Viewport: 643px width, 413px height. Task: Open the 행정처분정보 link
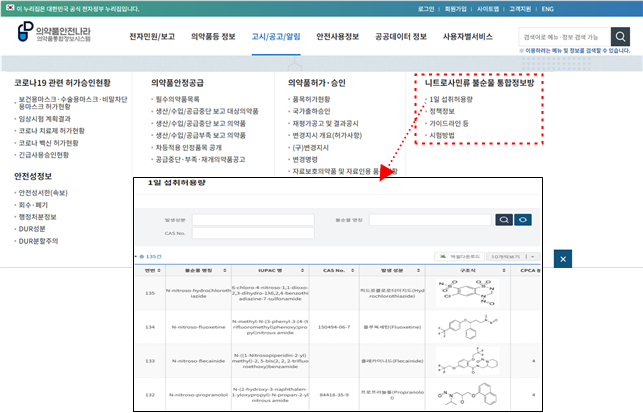(37, 217)
